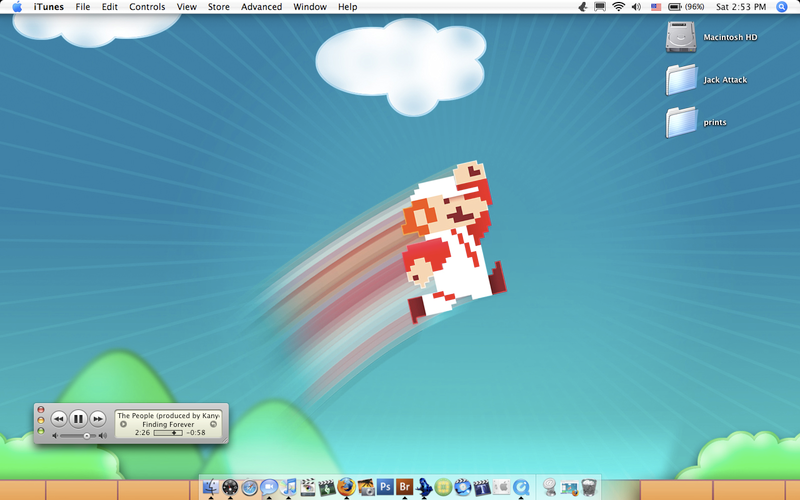This screenshot has height=500, width=800.
Task: Open the blue frog app in the Dock
Action: (424, 487)
